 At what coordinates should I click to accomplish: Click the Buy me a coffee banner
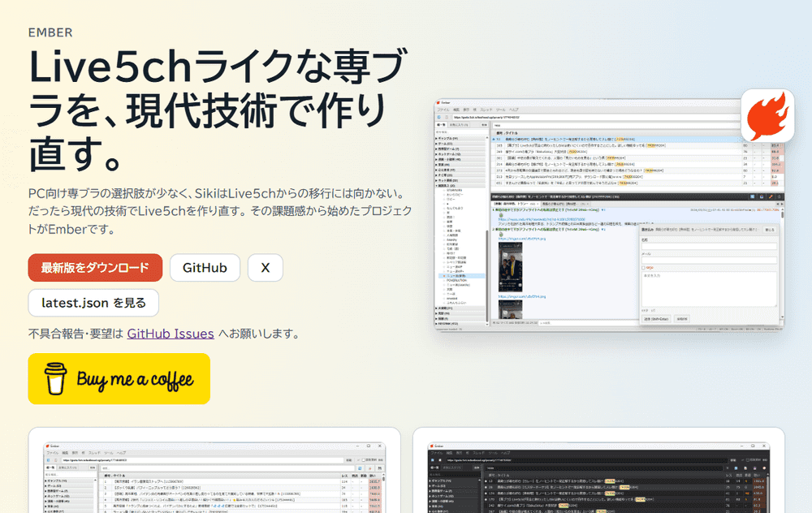click(119, 379)
